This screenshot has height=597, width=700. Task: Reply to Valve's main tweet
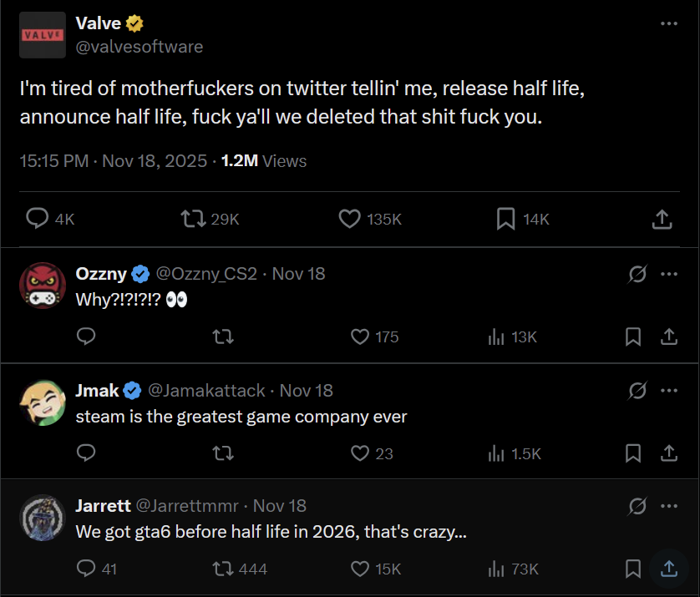pos(38,219)
